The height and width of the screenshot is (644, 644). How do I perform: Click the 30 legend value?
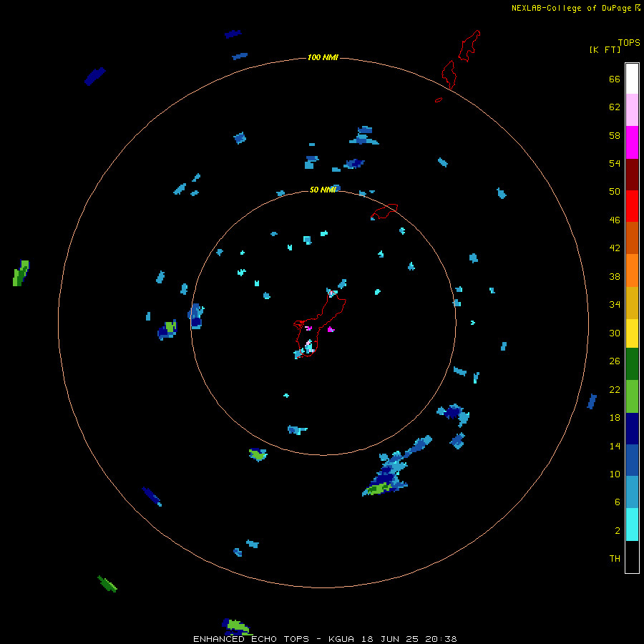click(x=615, y=333)
